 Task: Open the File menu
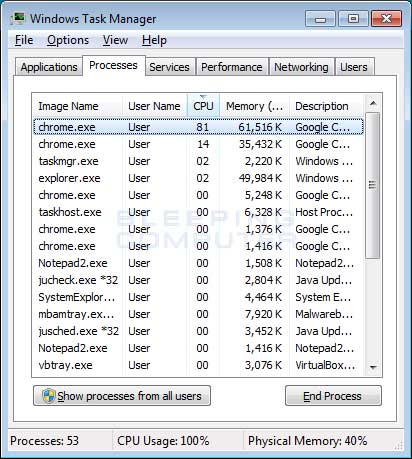tap(24, 40)
